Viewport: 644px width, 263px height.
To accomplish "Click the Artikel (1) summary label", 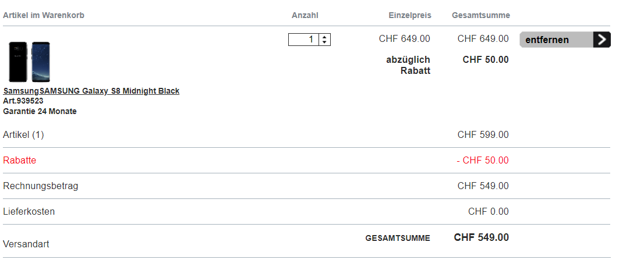I will 23,135.
